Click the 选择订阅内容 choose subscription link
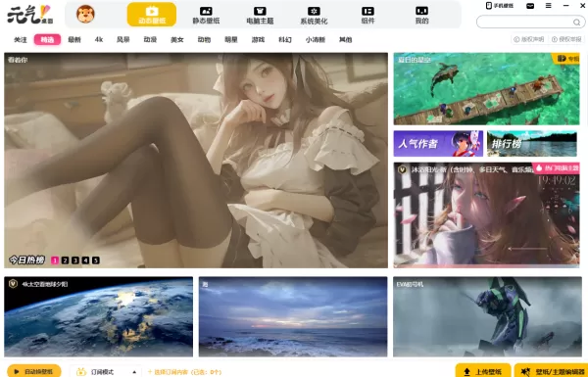Viewport: 588px width, 377px height. [x=184, y=372]
